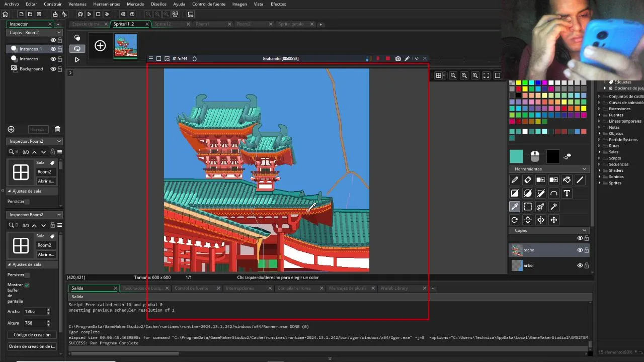Open the grid options icon above canvas
644x362 pixels.
[440, 75]
